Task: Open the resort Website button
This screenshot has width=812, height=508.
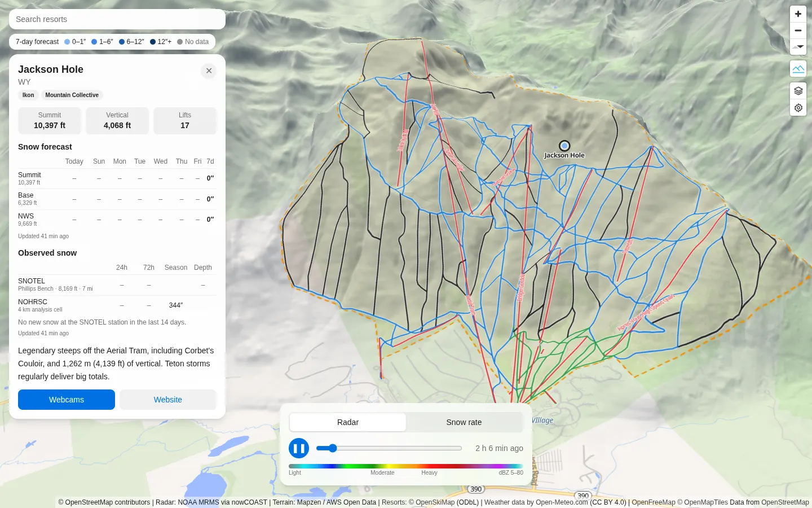Action: click(x=168, y=400)
